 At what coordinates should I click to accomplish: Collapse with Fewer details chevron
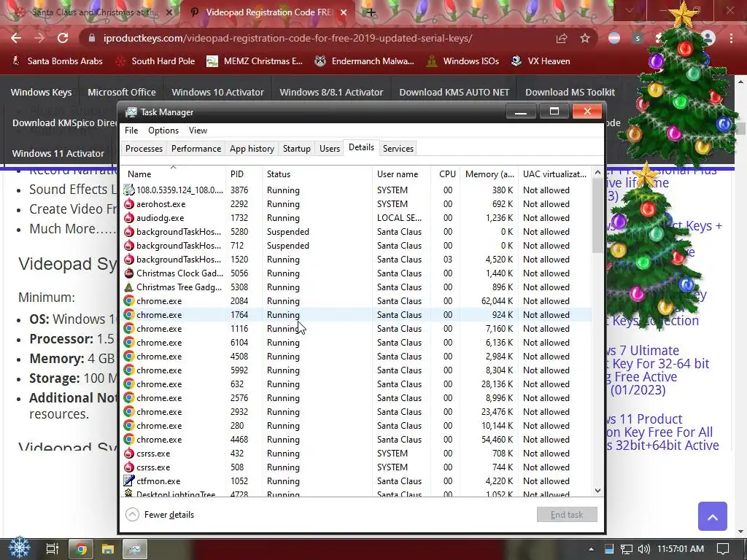[x=133, y=514]
